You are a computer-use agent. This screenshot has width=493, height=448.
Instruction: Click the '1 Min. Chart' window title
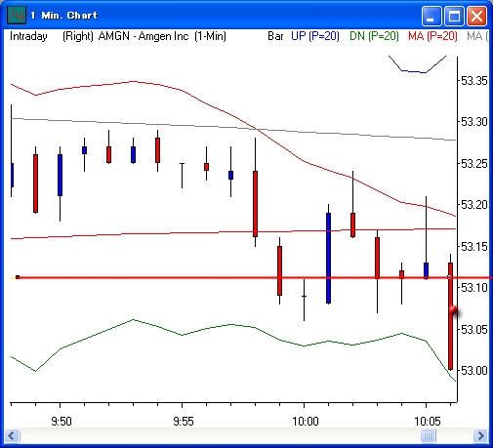coord(64,16)
